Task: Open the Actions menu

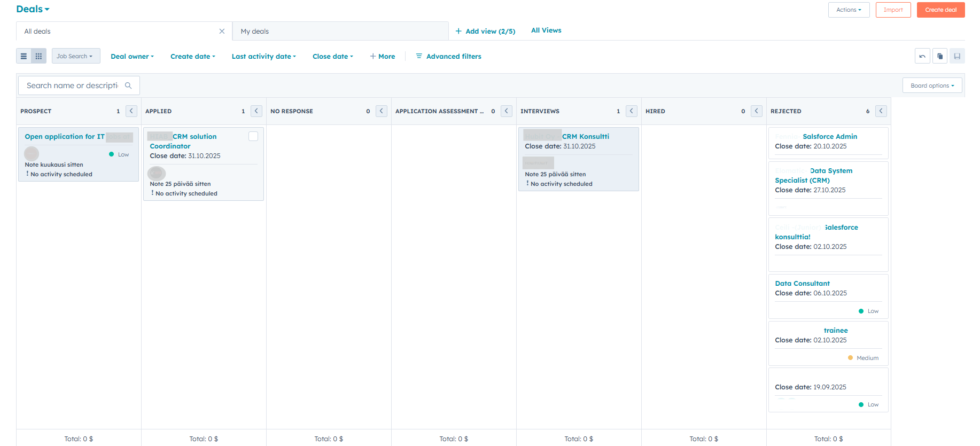Action: (849, 10)
